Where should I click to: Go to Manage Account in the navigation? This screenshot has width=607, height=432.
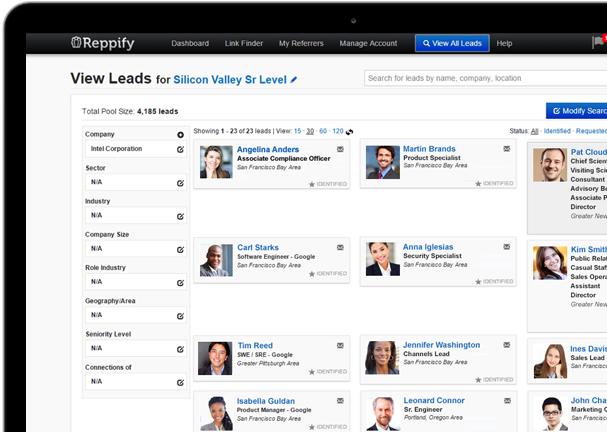[368, 44]
